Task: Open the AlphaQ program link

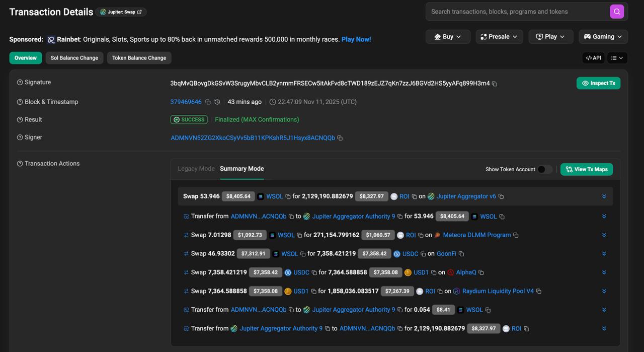Action: point(466,272)
